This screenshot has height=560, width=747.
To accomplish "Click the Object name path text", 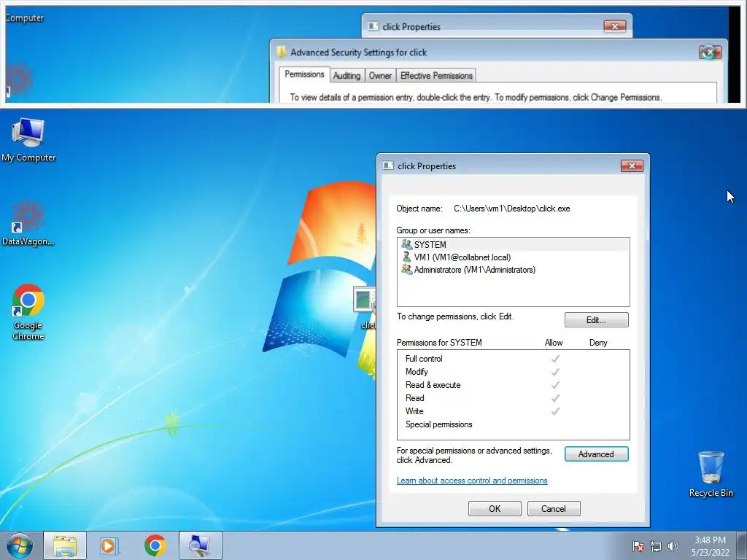I will (511, 209).
